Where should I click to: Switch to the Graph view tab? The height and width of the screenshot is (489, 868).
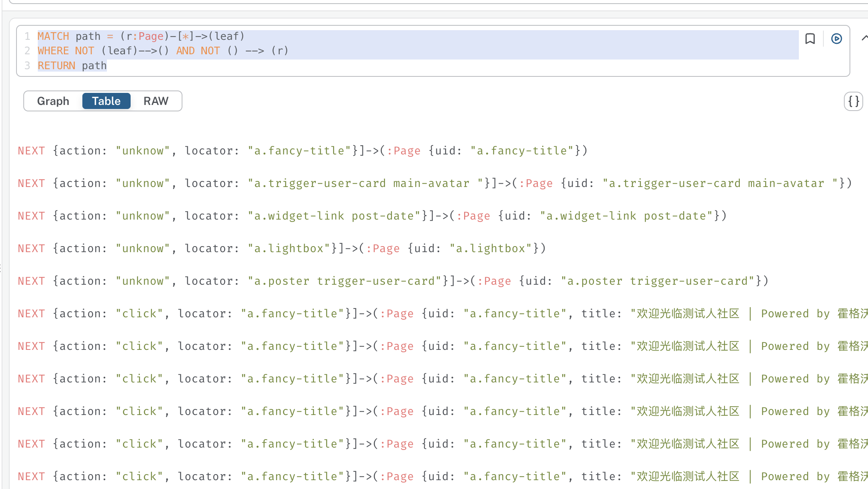pyautogui.click(x=53, y=101)
